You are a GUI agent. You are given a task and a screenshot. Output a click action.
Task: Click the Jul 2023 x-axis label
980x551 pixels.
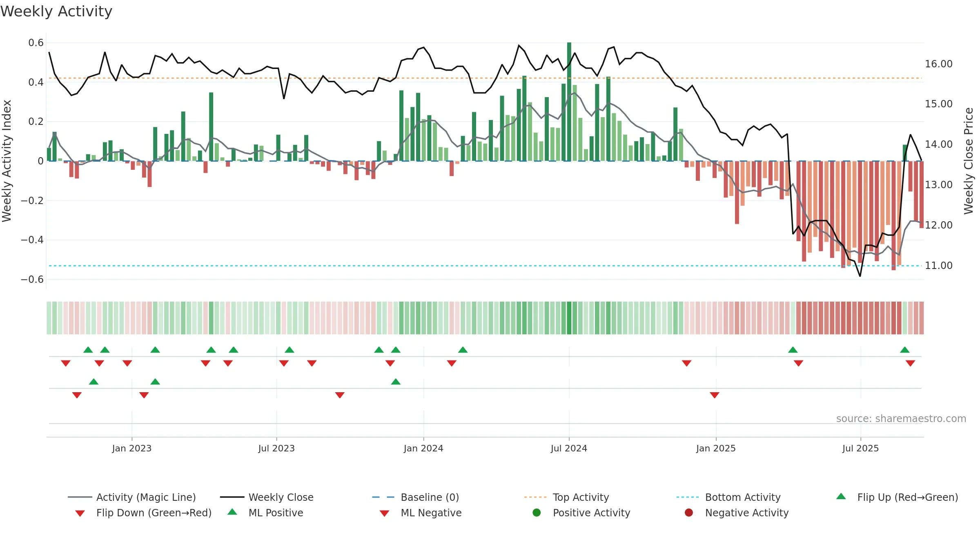point(276,448)
